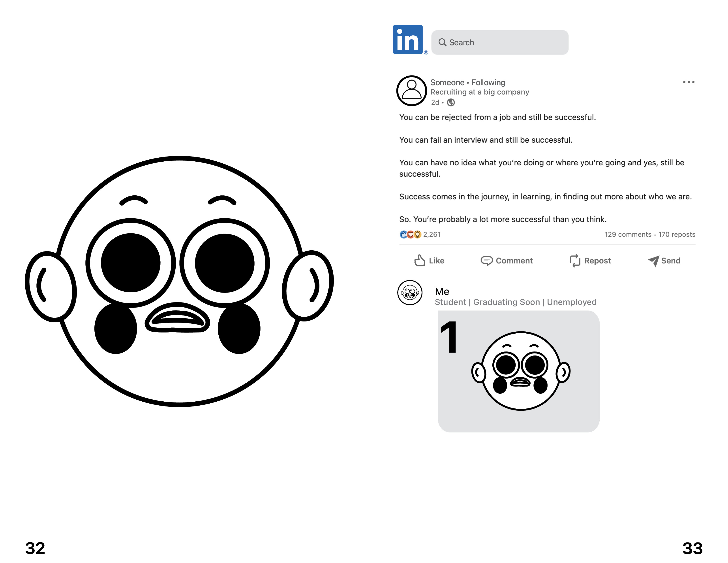Open the three-dot post options menu
Screen dimensions: 728x563
point(688,82)
